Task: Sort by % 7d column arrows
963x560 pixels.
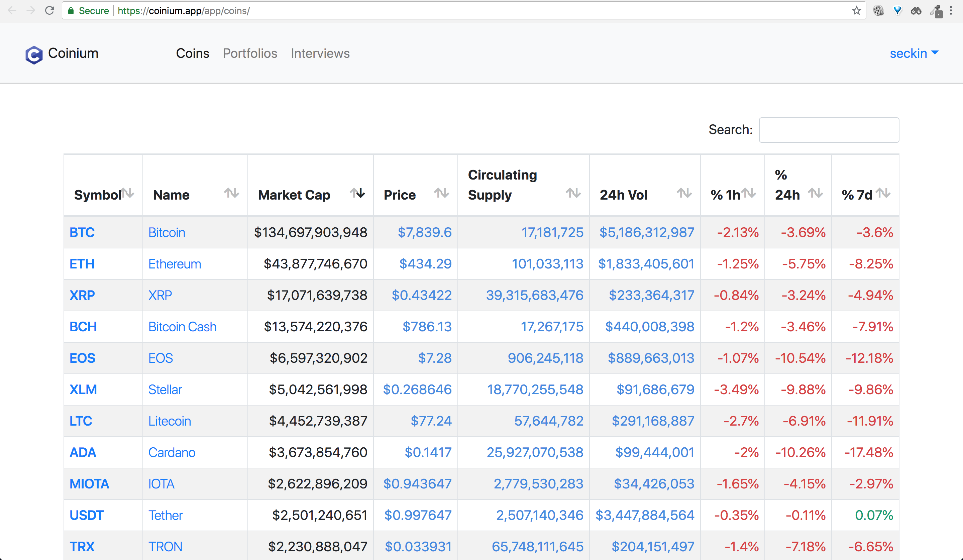Action: click(x=883, y=193)
